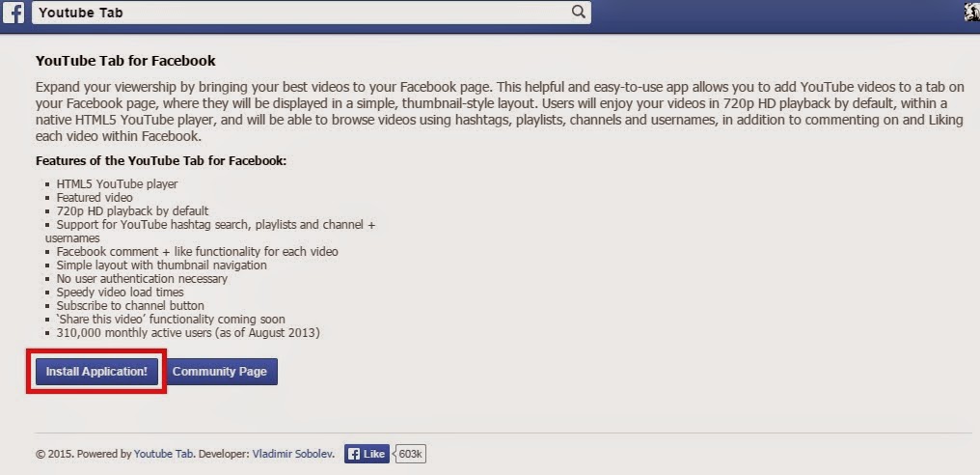Viewport: 980px width, 475px height.
Task: Click the 'Share this video' functionality bullet
Action: click(x=171, y=320)
